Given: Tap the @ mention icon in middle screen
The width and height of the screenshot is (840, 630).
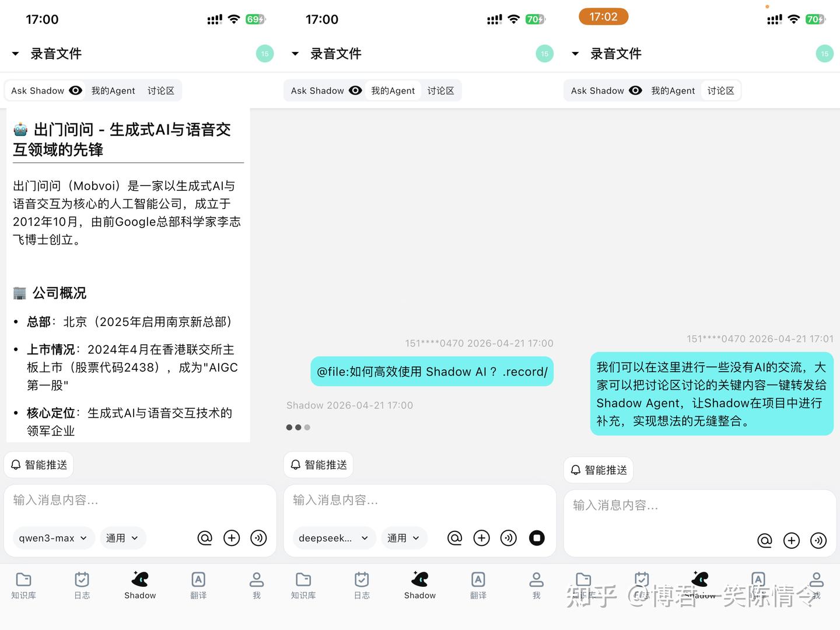Looking at the screenshot, I should click(x=454, y=538).
